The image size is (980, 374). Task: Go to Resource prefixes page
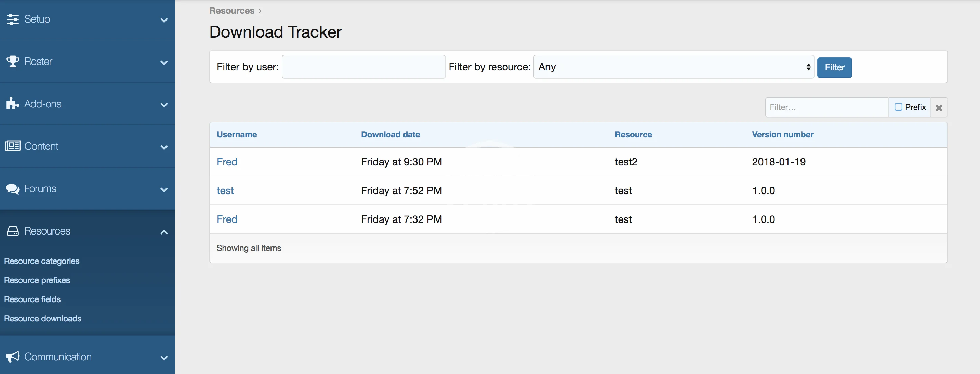click(37, 280)
